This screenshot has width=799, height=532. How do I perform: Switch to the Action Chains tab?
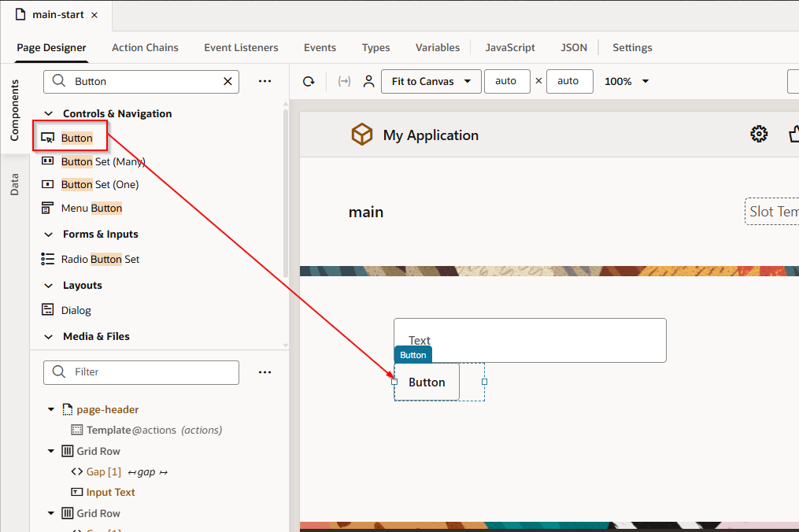click(145, 47)
